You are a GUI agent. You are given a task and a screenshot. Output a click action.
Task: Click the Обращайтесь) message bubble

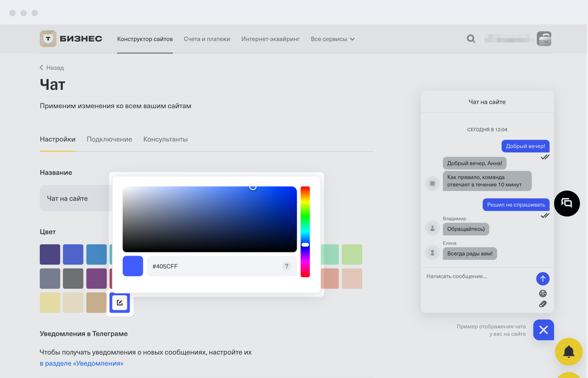pyautogui.click(x=466, y=229)
